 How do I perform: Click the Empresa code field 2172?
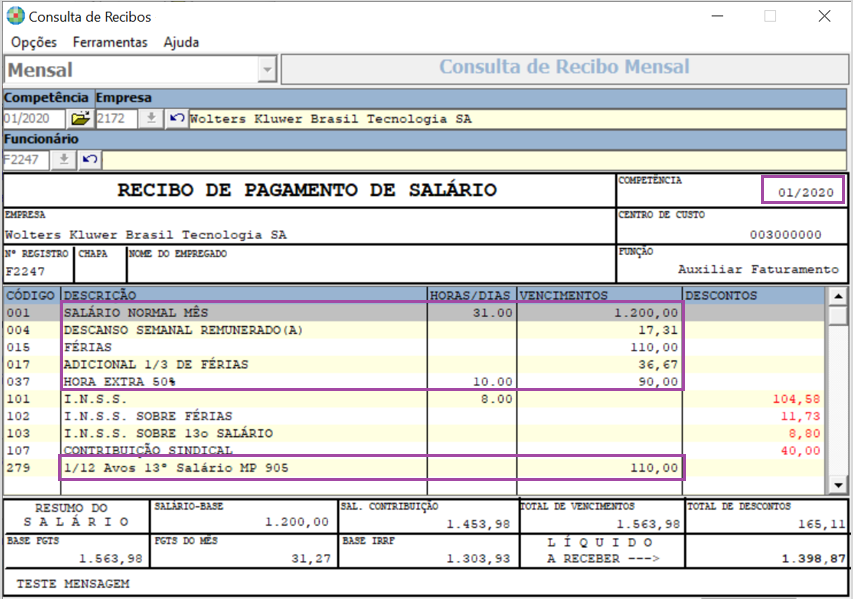tap(116, 118)
